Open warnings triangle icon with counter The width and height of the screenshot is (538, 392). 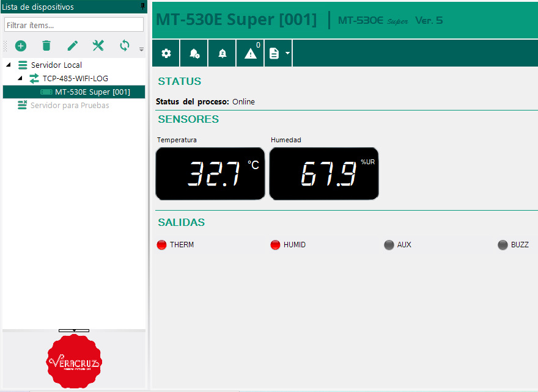click(x=251, y=54)
